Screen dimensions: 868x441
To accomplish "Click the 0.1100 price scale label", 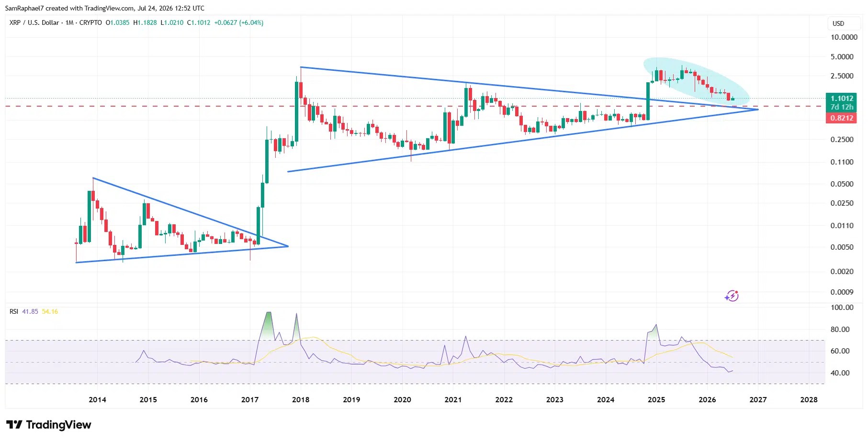I will (842, 162).
